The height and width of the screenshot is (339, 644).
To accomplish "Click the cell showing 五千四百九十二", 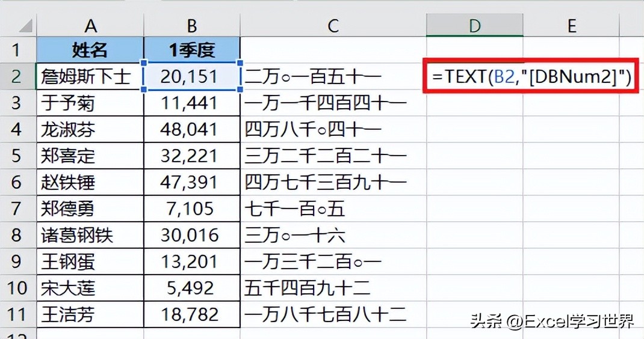I will tap(333, 288).
